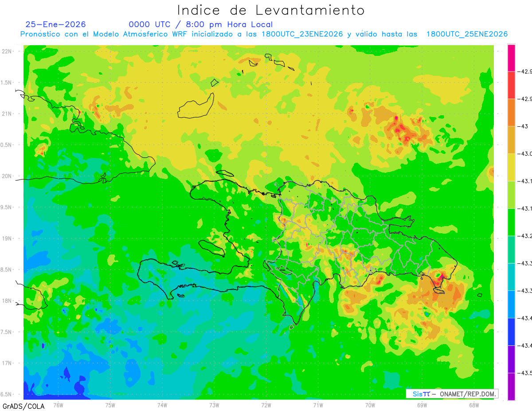Click the '17N' latitude label
This screenshot has width=532, height=411.
coord(7,363)
